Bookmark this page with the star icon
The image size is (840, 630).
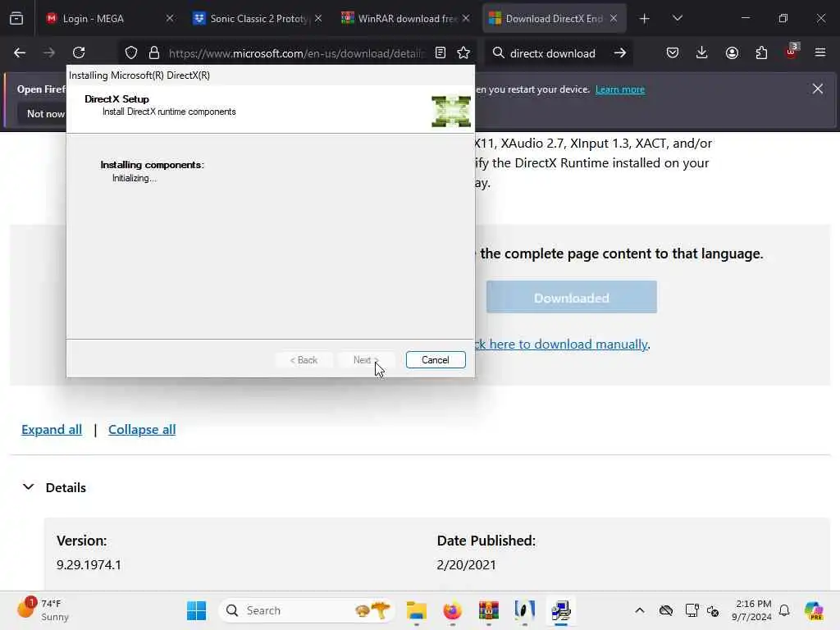463,53
